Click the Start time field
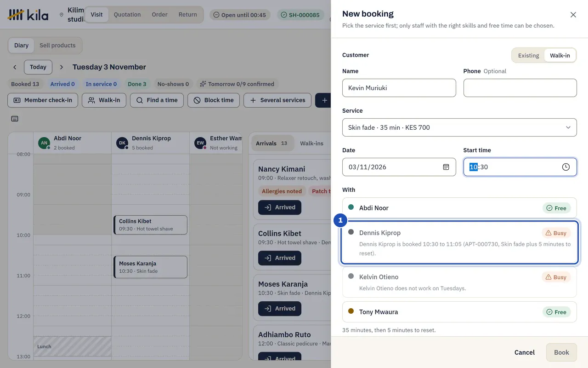 point(520,167)
